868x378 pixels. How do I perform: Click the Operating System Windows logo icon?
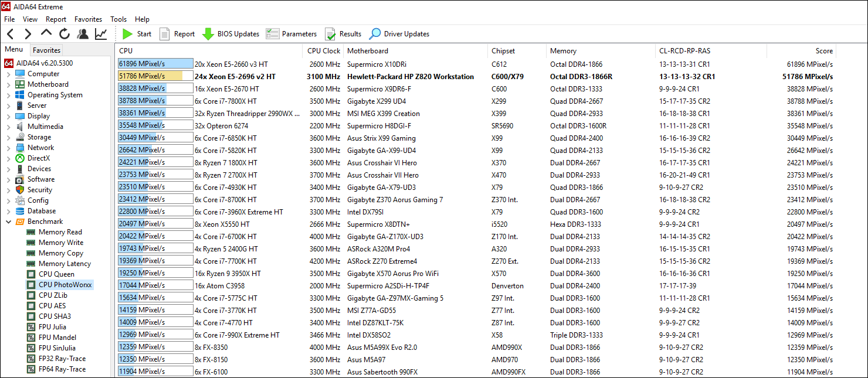(x=20, y=95)
